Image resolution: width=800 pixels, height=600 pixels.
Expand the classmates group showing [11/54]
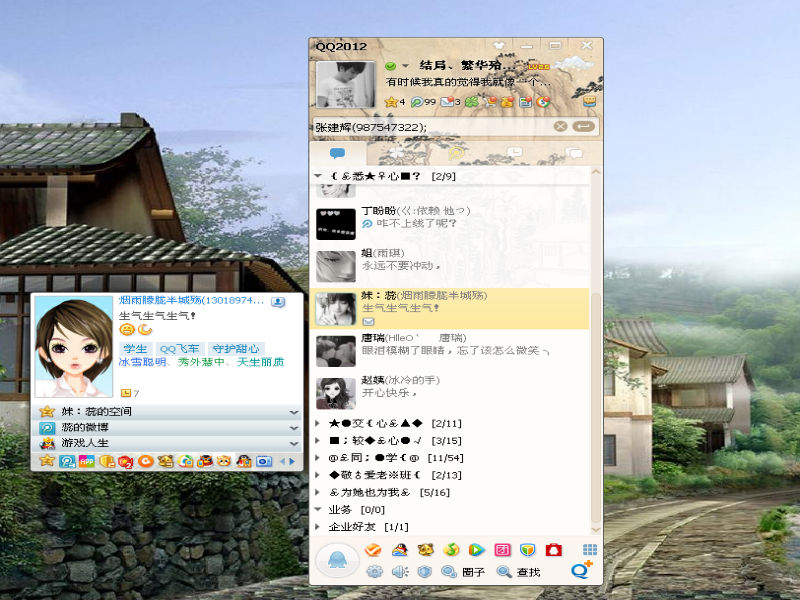[x=318, y=458]
